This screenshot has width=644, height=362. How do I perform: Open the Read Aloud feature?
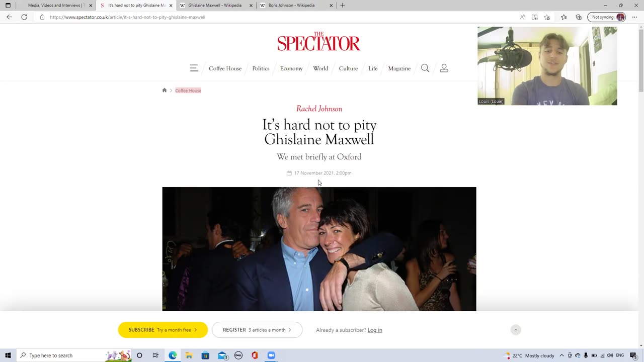pyautogui.click(x=522, y=17)
